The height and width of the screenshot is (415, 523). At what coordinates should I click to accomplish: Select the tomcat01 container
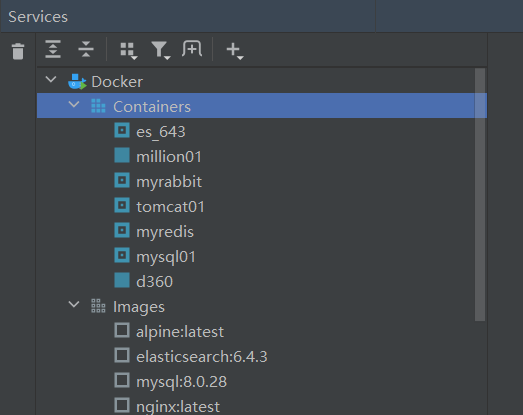[170, 207]
